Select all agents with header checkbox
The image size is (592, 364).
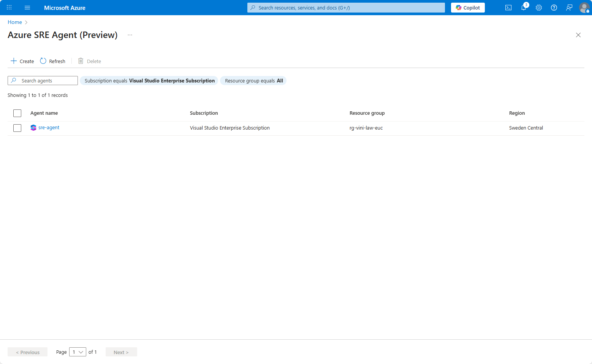coord(17,113)
